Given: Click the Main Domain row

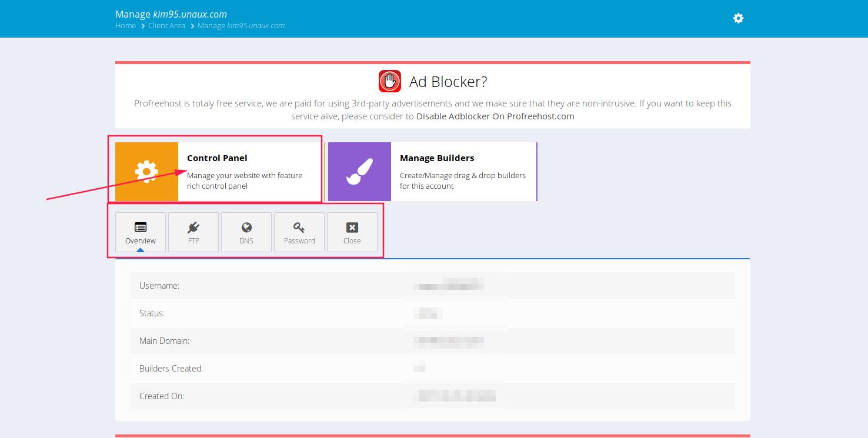Looking at the screenshot, I should (432, 341).
